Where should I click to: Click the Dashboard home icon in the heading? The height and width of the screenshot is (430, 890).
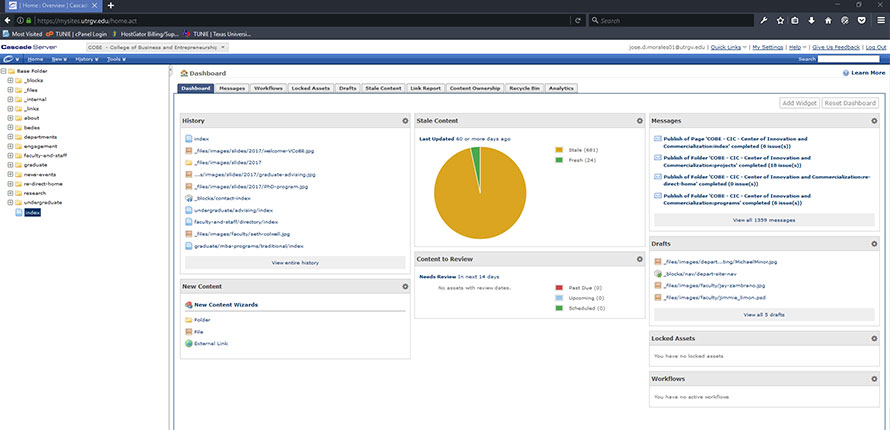point(183,74)
